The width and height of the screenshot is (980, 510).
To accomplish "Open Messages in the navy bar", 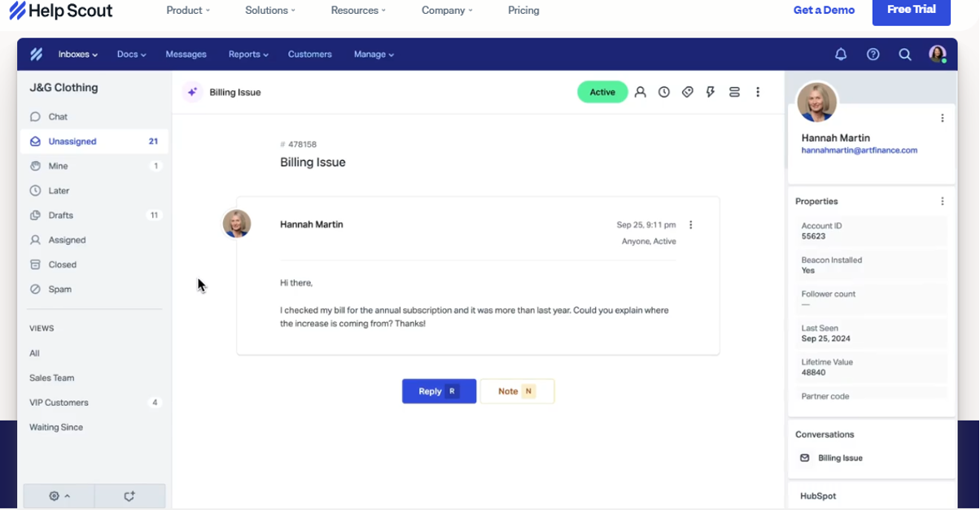I will click(186, 54).
